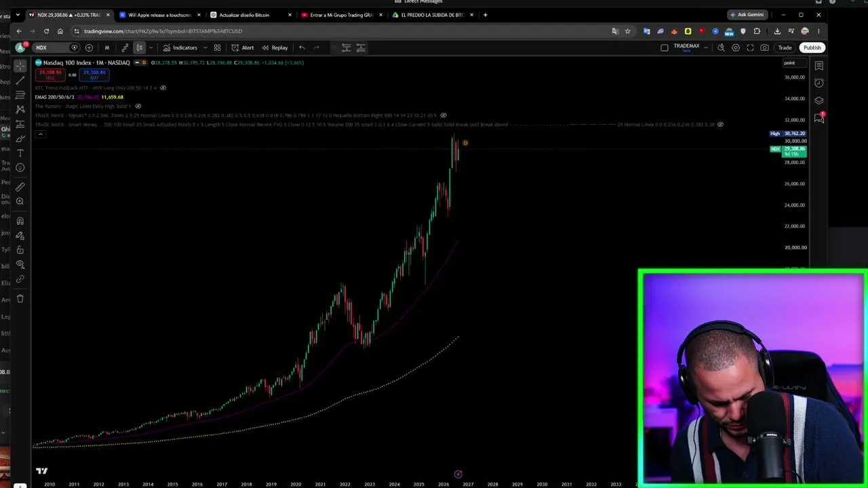Reload the page with refresh button
Viewport: 868px width, 488px height.
pos(46,31)
